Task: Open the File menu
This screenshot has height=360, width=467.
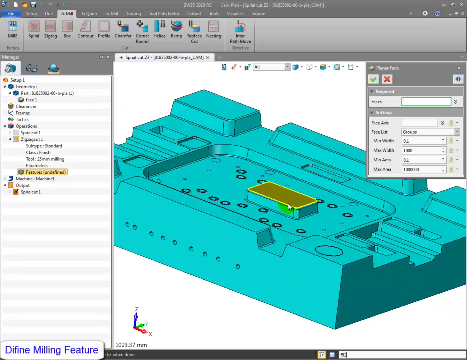Action: 11,13
